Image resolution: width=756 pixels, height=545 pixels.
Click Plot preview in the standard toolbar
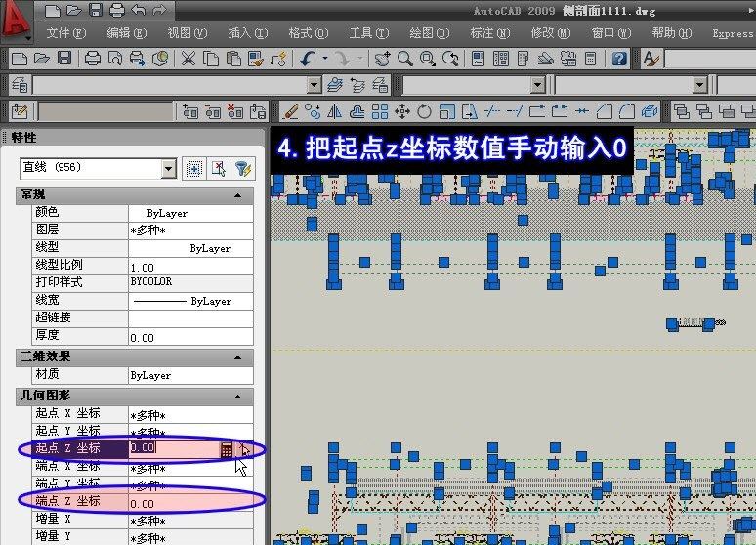click(x=115, y=59)
